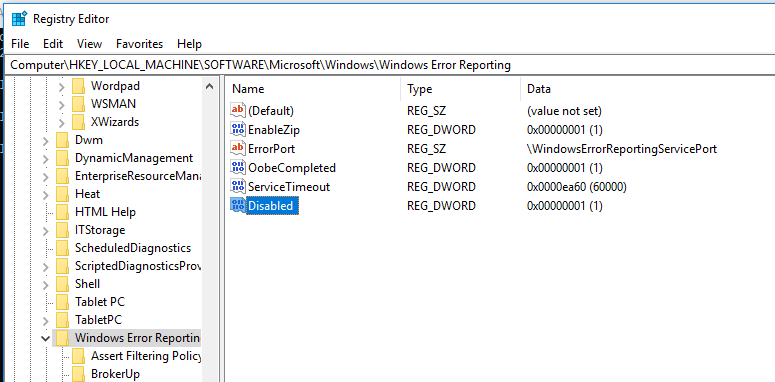Viewport: 775px width, 382px height.
Task: Expand the WSMAN key
Action: 61,105
